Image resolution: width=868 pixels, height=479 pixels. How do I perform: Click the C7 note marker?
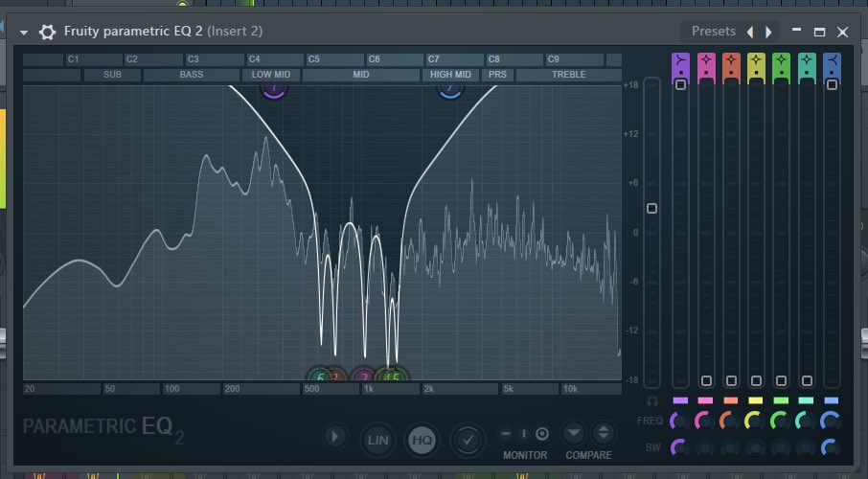click(x=433, y=59)
